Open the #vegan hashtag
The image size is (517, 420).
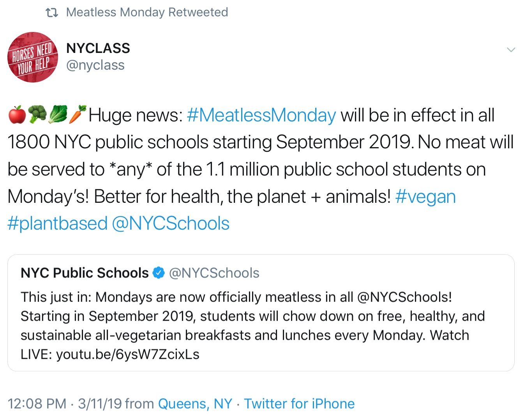point(425,197)
